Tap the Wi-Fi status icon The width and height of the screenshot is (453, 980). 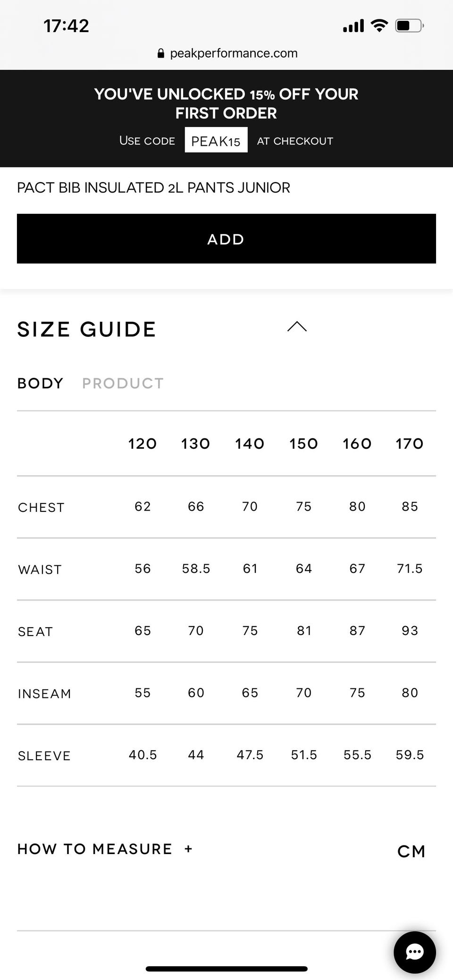[379, 25]
